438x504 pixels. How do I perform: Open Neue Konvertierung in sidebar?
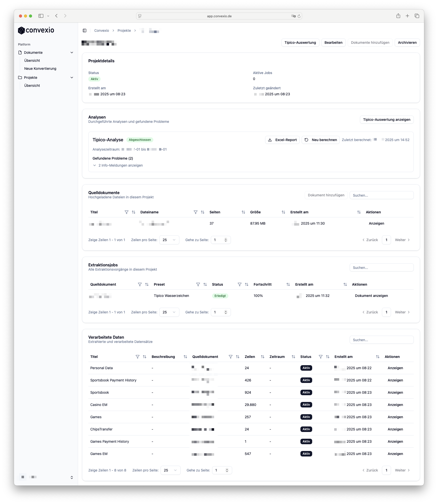pos(40,69)
